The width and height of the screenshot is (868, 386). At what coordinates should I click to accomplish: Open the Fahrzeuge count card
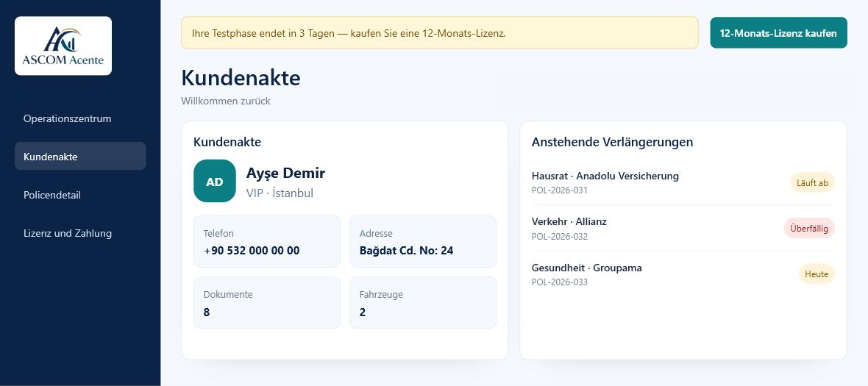pos(423,302)
